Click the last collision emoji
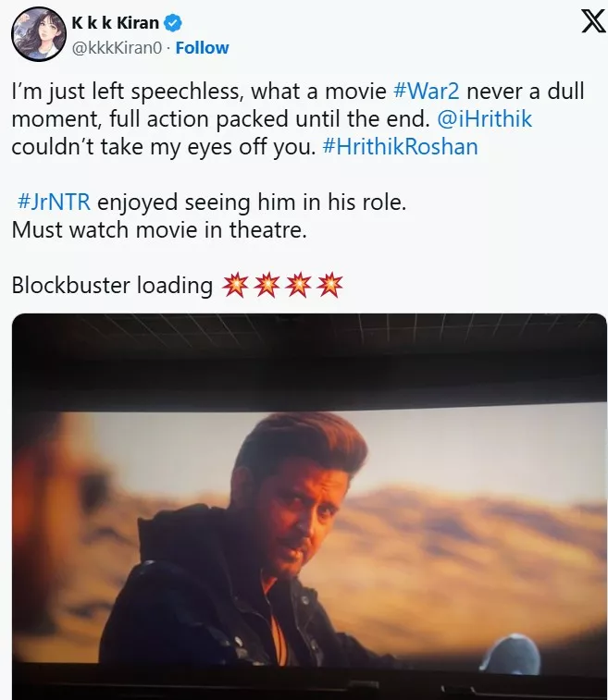608x700 pixels. 329,286
